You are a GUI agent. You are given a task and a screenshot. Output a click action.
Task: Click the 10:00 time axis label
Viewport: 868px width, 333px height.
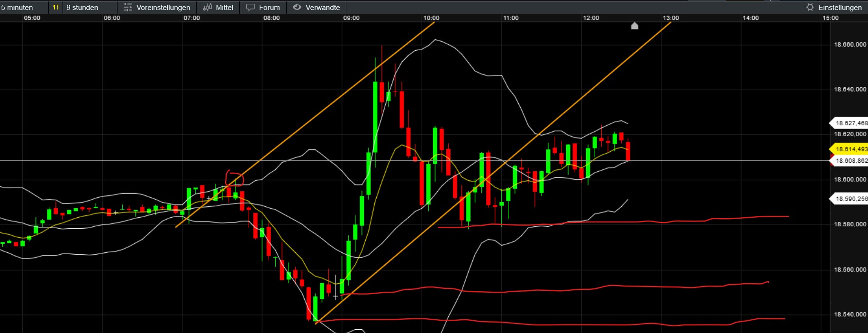point(431,18)
